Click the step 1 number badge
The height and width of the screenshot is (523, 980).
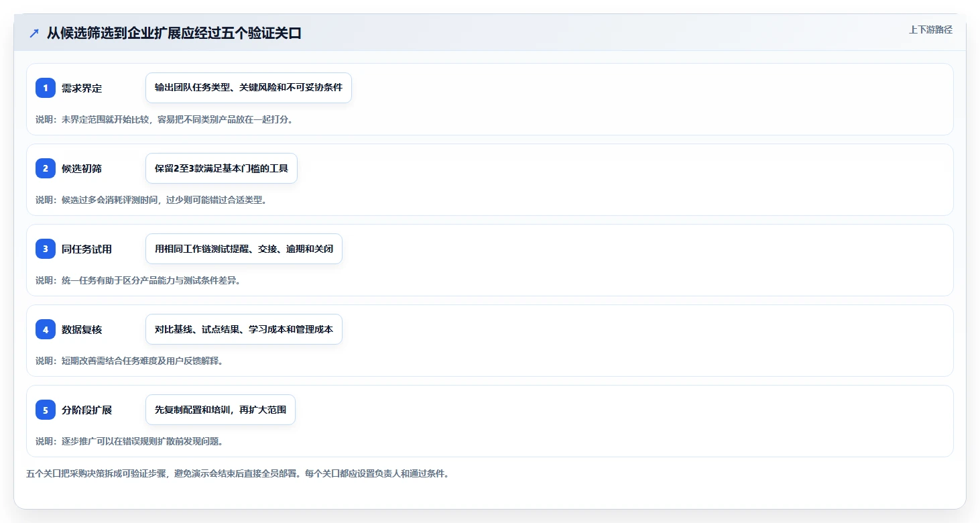[x=46, y=88]
